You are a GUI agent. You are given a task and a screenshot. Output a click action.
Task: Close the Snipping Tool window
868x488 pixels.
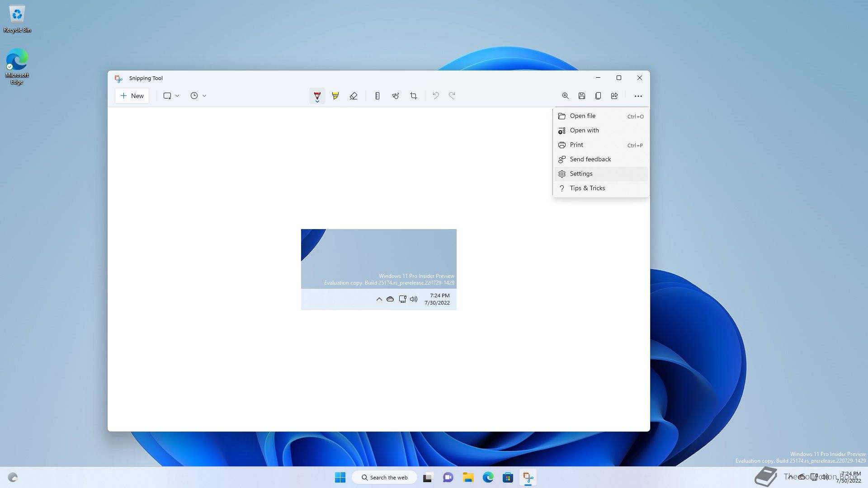[x=640, y=78]
